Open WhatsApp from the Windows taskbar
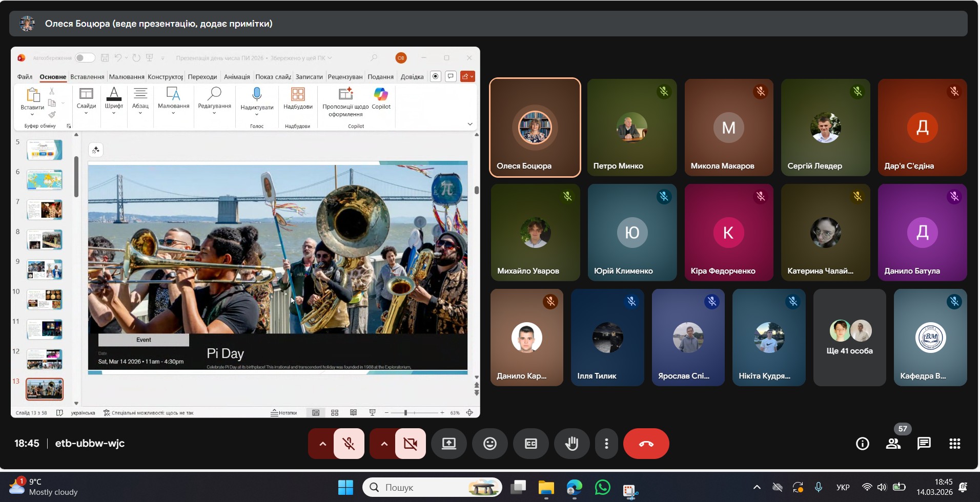This screenshot has height=502, width=980. tap(603, 488)
